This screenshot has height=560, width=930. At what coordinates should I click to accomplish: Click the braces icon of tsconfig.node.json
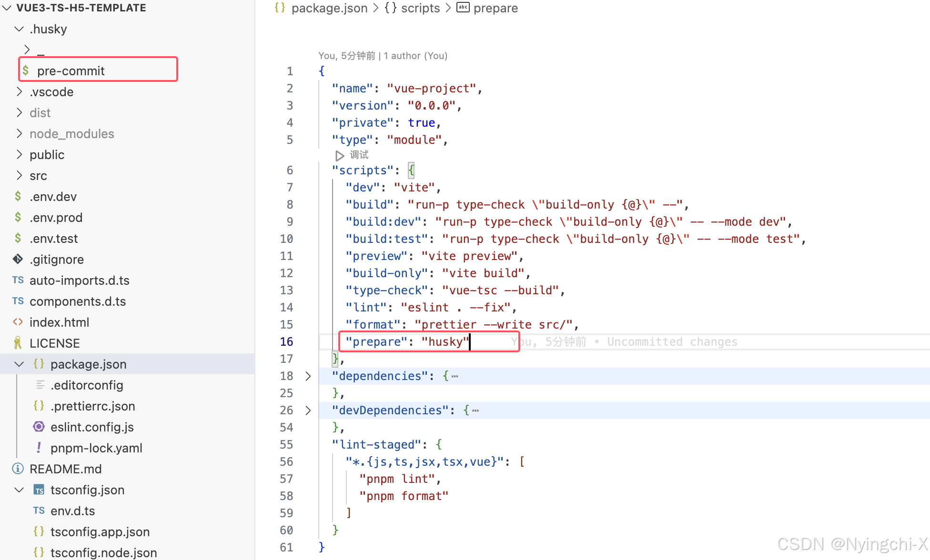39,552
